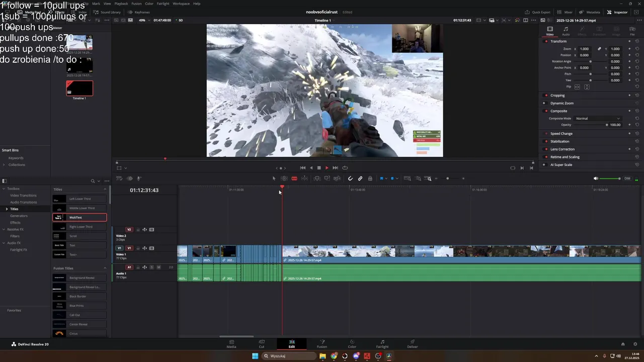Click the flip horizontal icon
The height and width of the screenshot is (362, 644).
[577, 87]
